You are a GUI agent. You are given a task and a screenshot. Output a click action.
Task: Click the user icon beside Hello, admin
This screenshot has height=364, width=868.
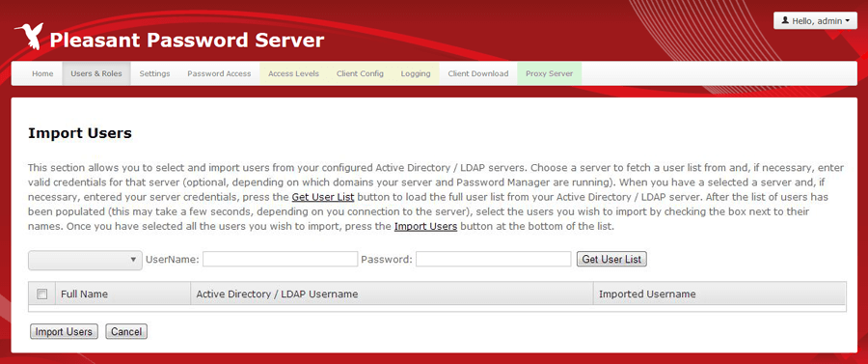(x=785, y=21)
